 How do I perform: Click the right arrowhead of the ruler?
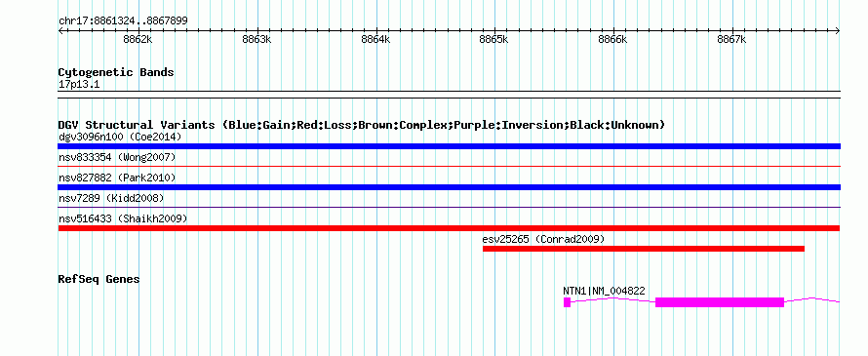(838, 31)
